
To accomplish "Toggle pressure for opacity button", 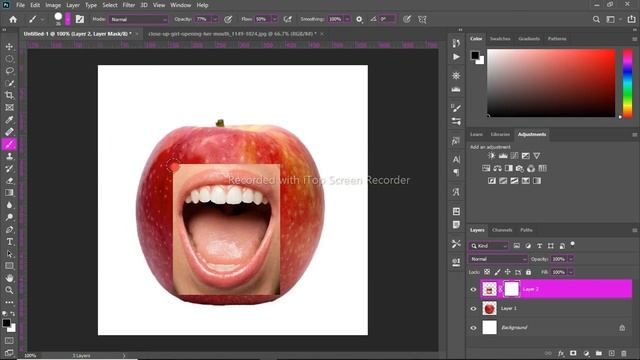I will [228, 19].
